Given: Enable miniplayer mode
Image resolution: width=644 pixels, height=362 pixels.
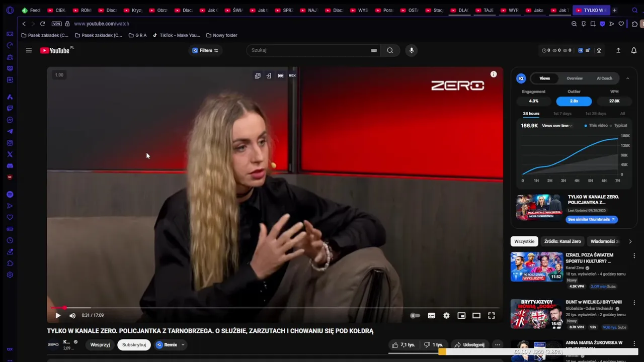Looking at the screenshot, I should [461, 316].
